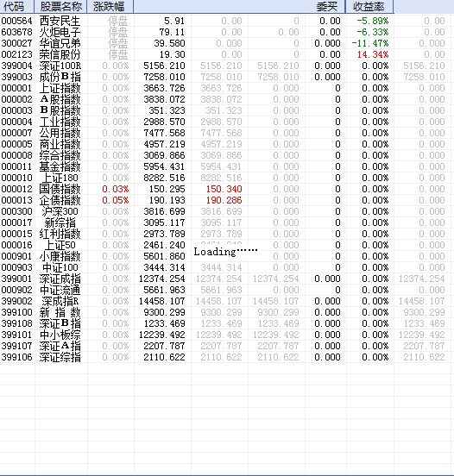Select the 荣信股份 stock name

click(60, 54)
